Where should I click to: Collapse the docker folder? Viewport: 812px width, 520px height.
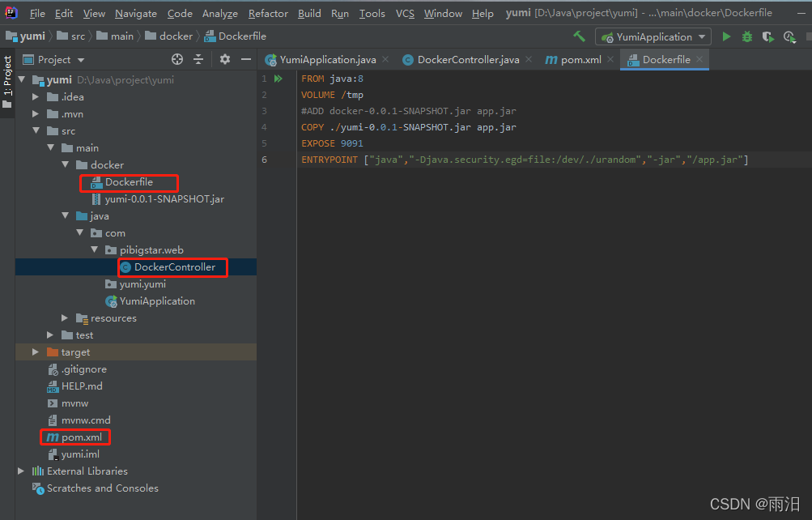click(x=66, y=164)
